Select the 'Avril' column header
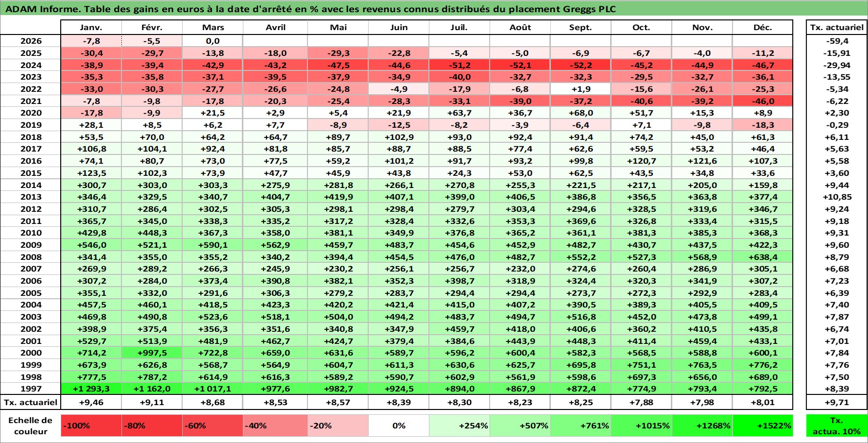 (275, 28)
